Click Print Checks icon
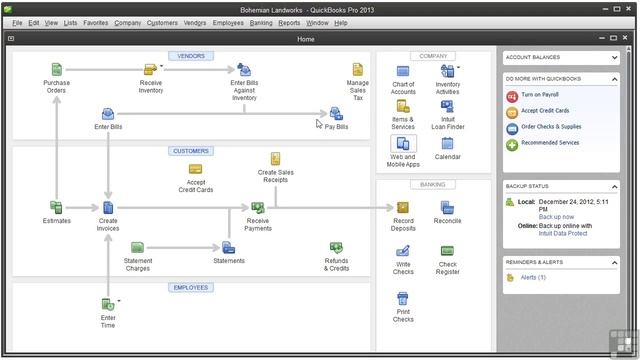Viewport: 640px width, 360px height. click(x=403, y=298)
